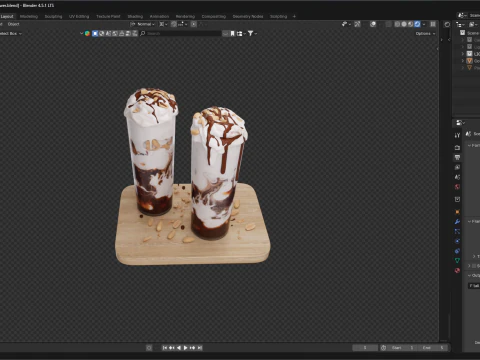Click the End frame field
Image resolution: width=480 pixels, height=360 pixels.
(433, 348)
